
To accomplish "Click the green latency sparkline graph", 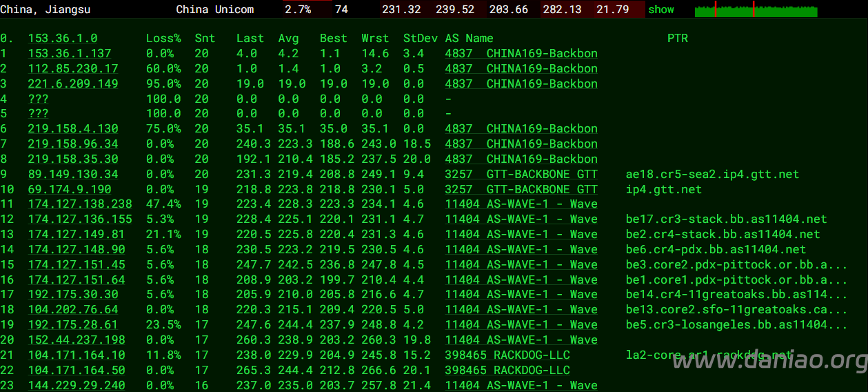I will pyautogui.click(x=756, y=10).
